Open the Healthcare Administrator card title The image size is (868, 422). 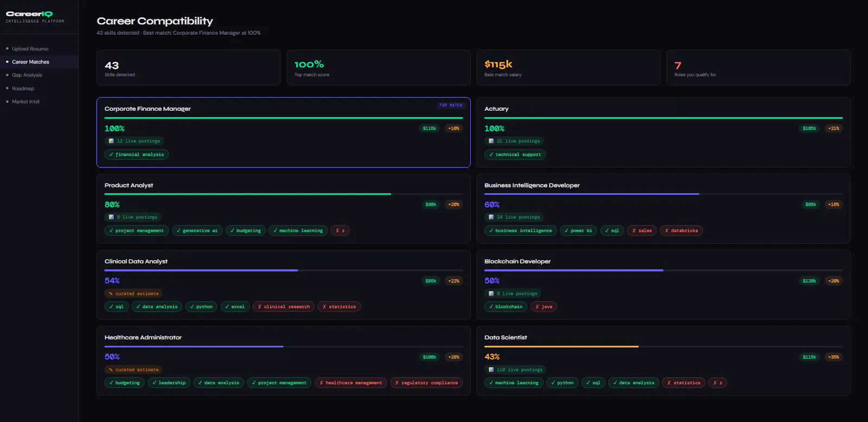pyautogui.click(x=143, y=337)
